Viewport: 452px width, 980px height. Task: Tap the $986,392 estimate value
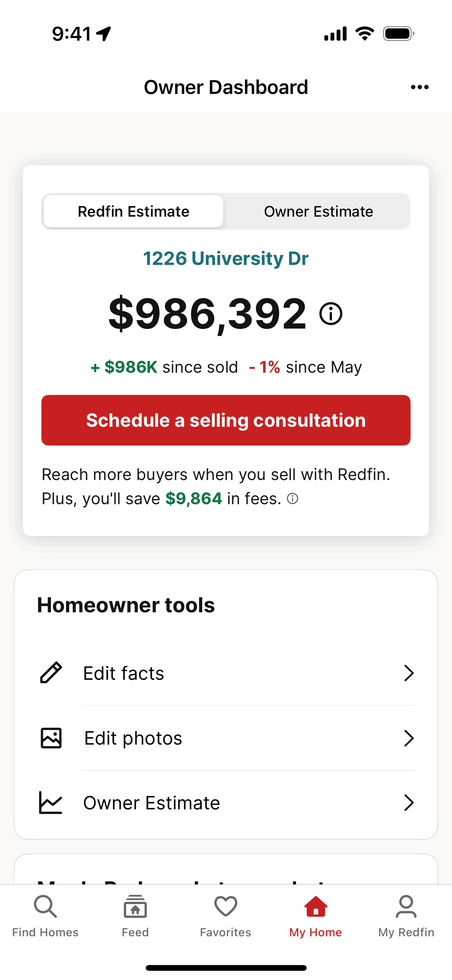click(x=208, y=314)
